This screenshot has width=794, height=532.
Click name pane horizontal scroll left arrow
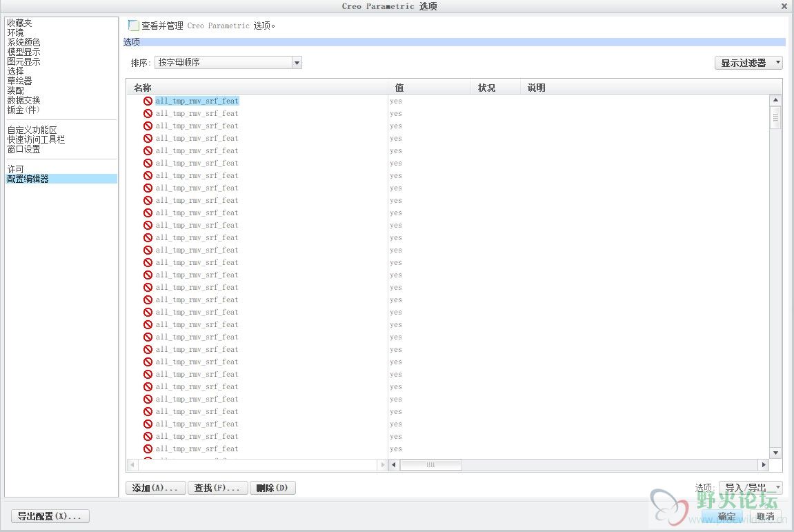[x=132, y=464]
